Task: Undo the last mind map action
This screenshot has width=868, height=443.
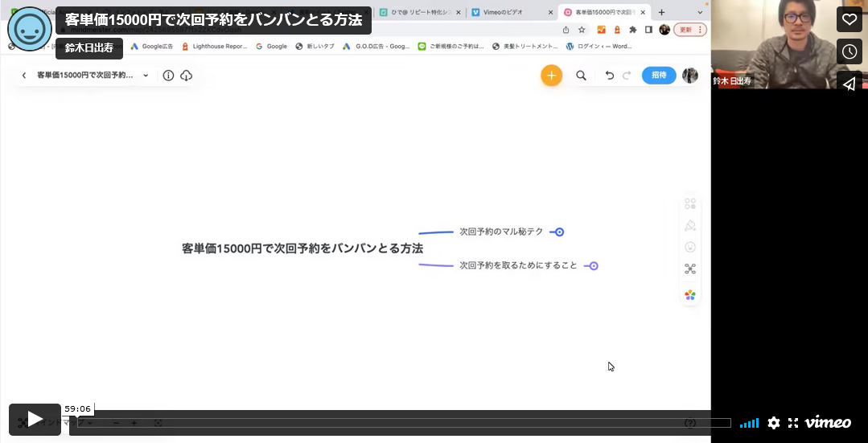Action: (609, 76)
